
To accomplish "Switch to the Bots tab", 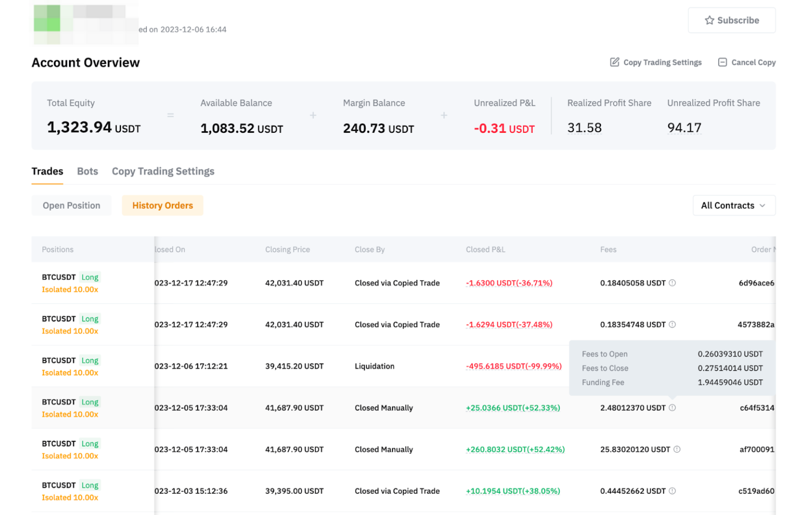I will coord(87,171).
